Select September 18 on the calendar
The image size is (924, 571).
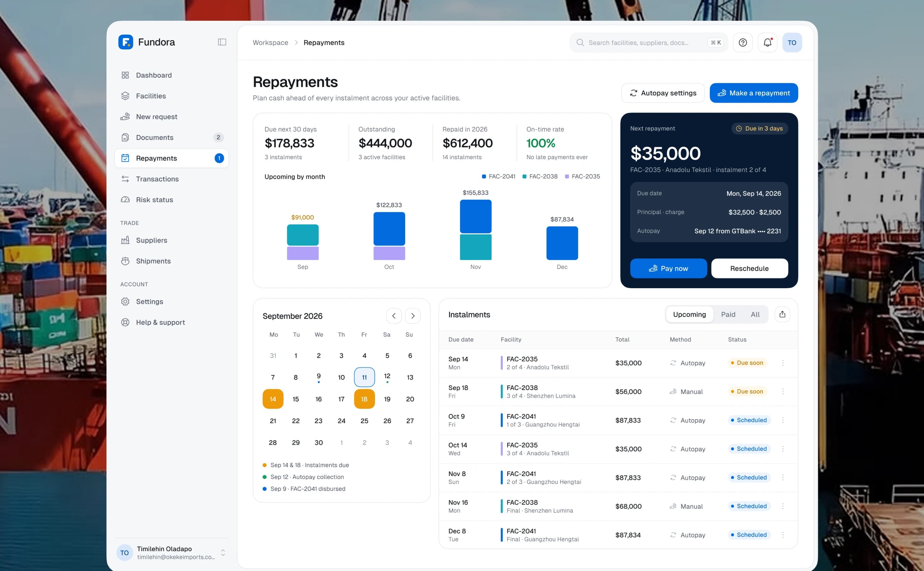[364, 399]
